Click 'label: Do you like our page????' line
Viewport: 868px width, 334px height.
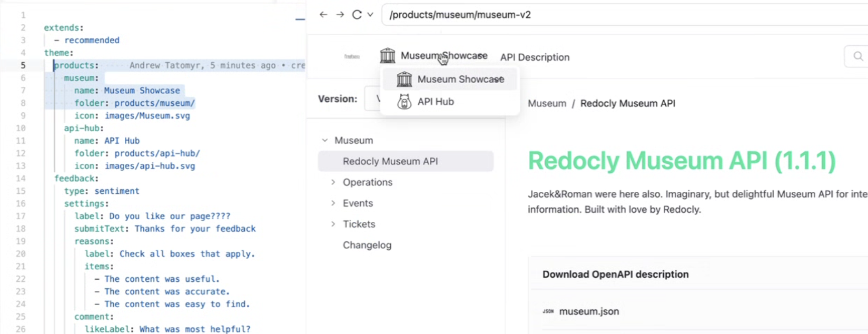pos(152,216)
